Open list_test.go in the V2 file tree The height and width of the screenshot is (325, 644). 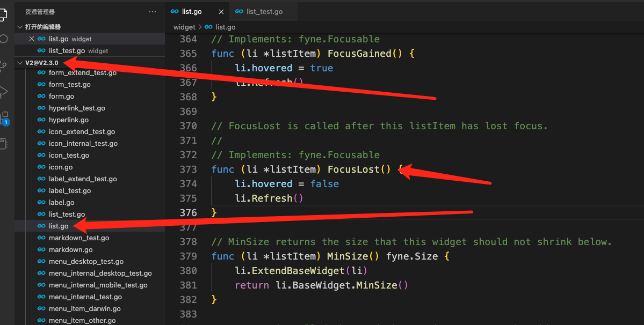point(67,215)
